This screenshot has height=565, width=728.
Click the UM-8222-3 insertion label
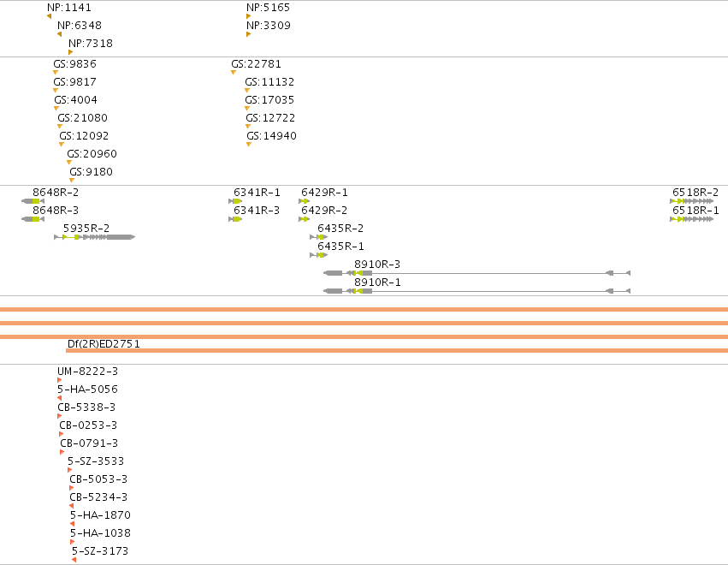pyautogui.click(x=88, y=372)
